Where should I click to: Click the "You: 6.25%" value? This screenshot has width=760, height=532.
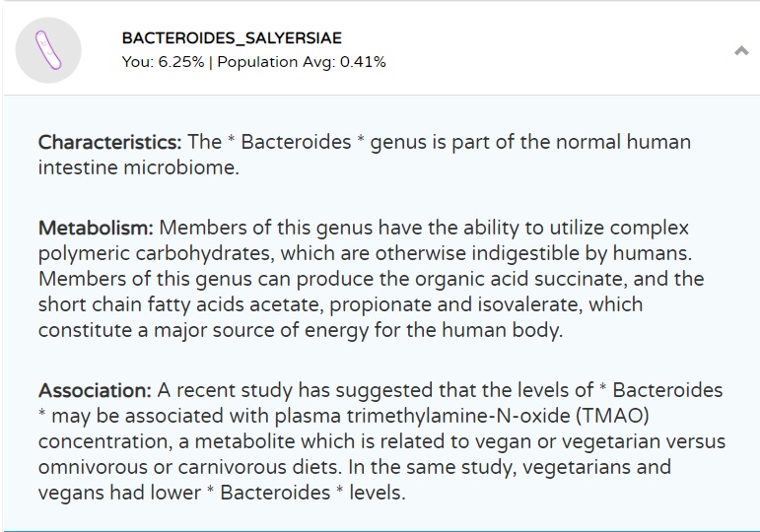[163, 62]
